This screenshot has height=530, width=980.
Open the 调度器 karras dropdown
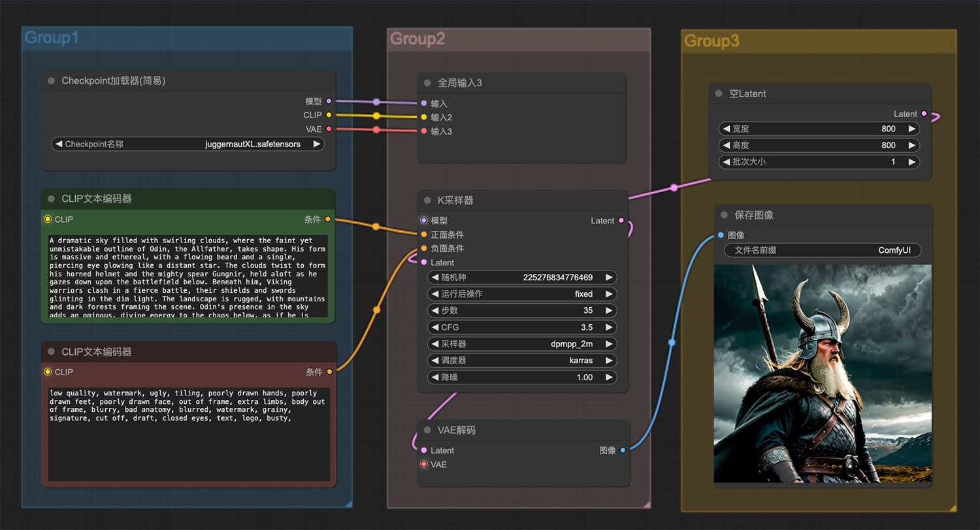(x=522, y=360)
